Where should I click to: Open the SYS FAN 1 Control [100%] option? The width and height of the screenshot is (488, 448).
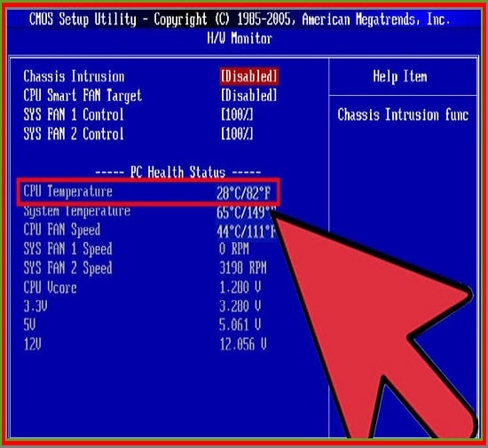[x=237, y=114]
